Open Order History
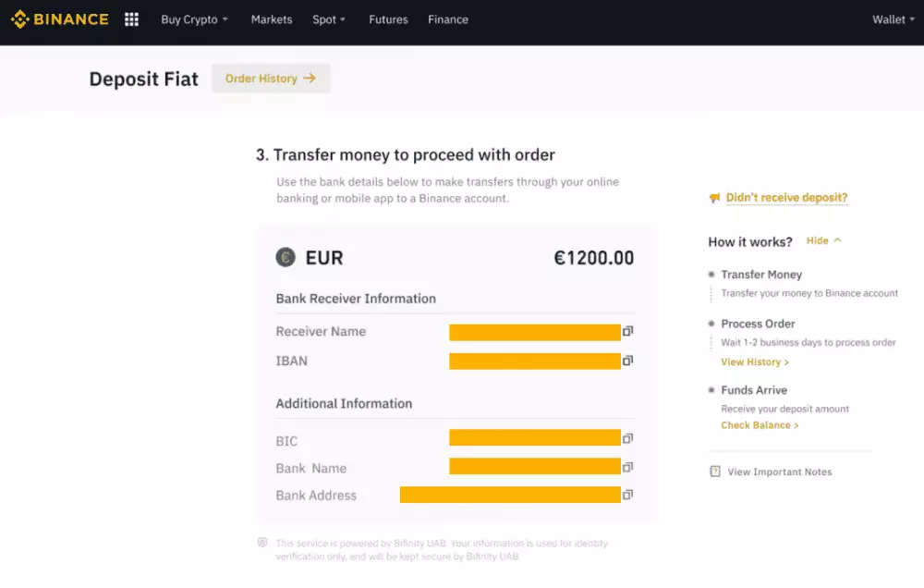This screenshot has height=588, width=924. (271, 79)
